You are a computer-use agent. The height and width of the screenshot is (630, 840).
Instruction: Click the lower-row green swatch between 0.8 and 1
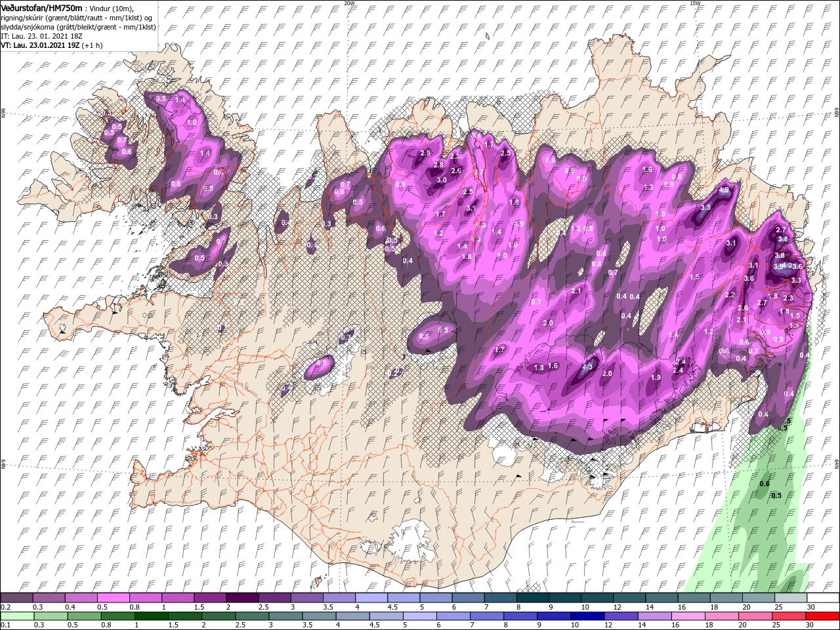click(117, 616)
